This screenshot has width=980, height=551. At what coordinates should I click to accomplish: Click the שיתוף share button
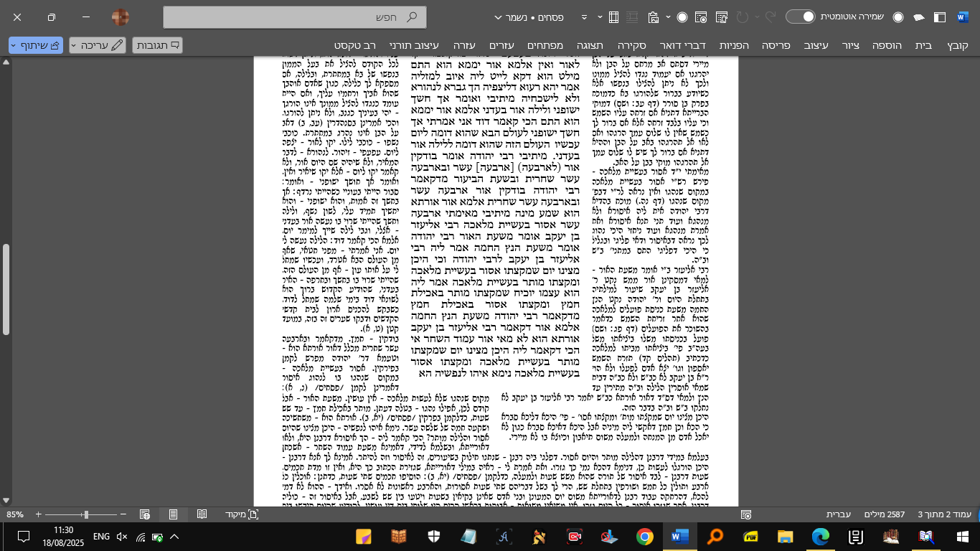click(x=36, y=45)
